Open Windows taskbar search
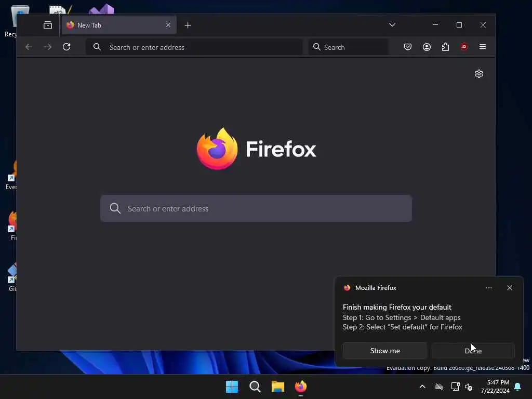This screenshot has height=399, width=532. click(x=255, y=387)
